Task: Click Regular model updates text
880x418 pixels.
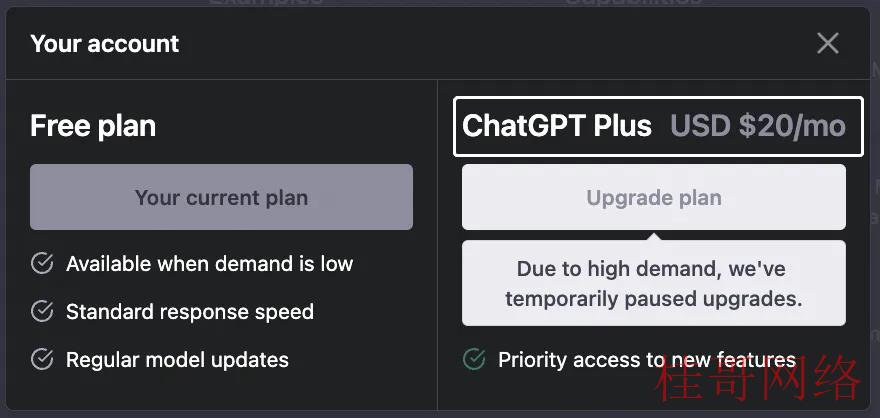Action: coord(177,360)
